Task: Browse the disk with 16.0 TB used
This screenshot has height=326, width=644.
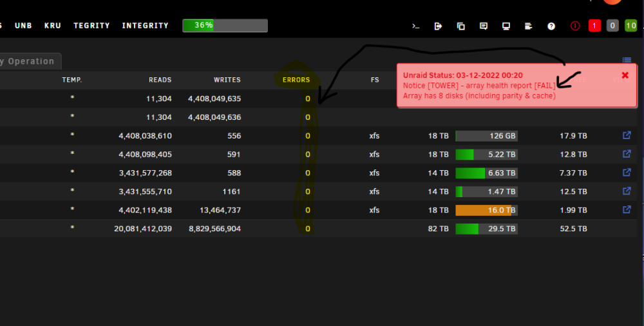Action: click(x=627, y=209)
